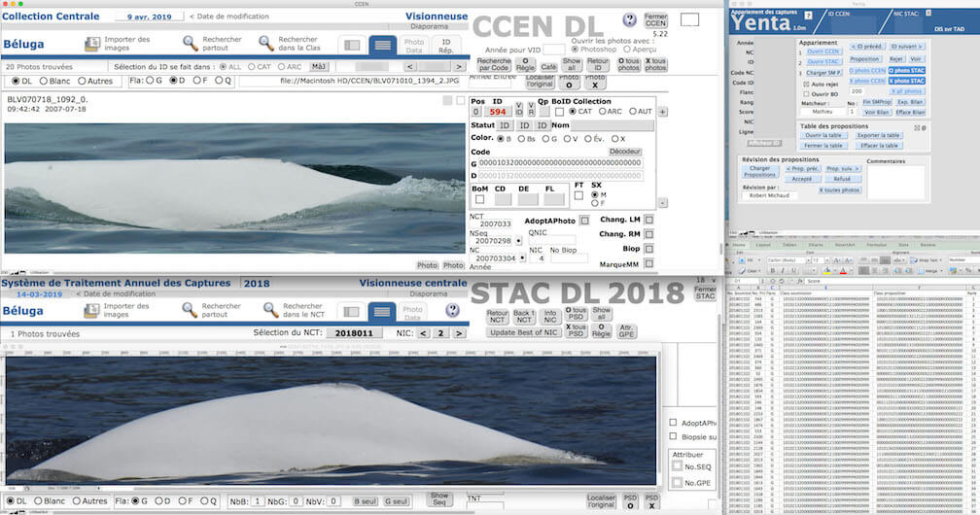Viewport: 980px width, 515px height.
Task: Click the help question mark in Yenta header
Action: pyautogui.click(x=808, y=15)
